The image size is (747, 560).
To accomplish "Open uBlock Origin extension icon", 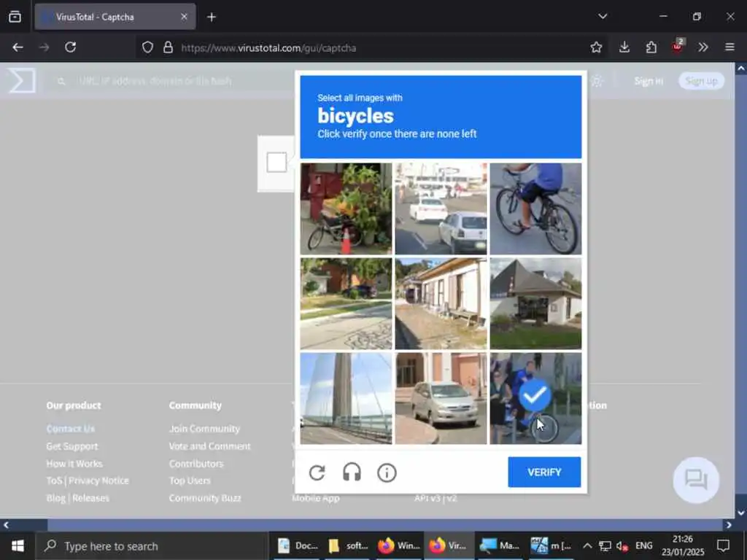I will [678, 46].
